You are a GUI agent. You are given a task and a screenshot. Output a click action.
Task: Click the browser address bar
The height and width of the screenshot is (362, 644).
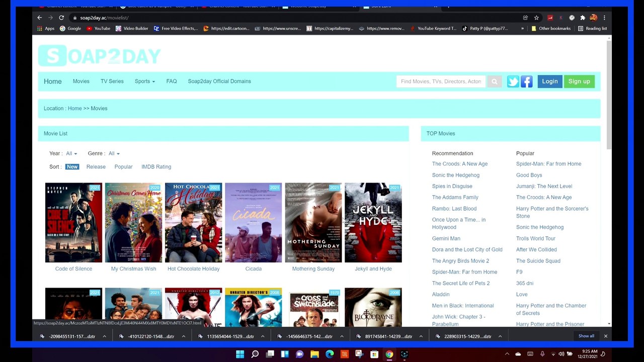pyautogui.click(x=297, y=18)
